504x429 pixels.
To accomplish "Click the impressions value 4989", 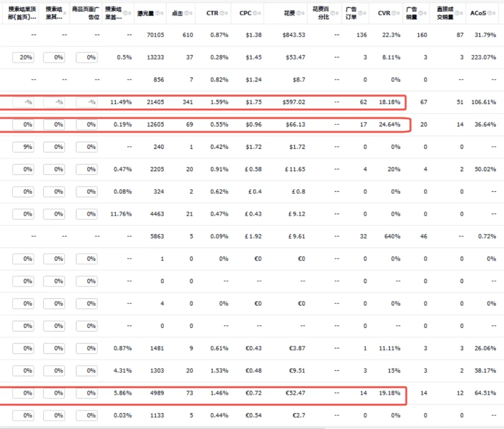I will 157,393.
